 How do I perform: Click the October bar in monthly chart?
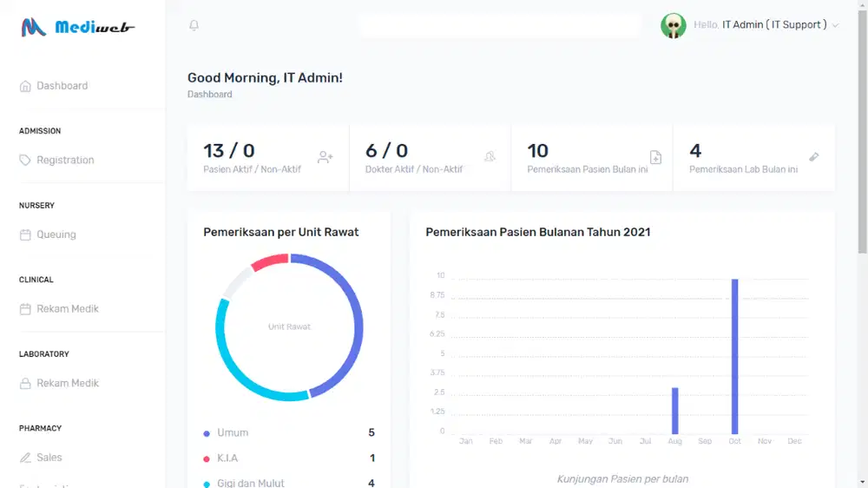pos(734,356)
